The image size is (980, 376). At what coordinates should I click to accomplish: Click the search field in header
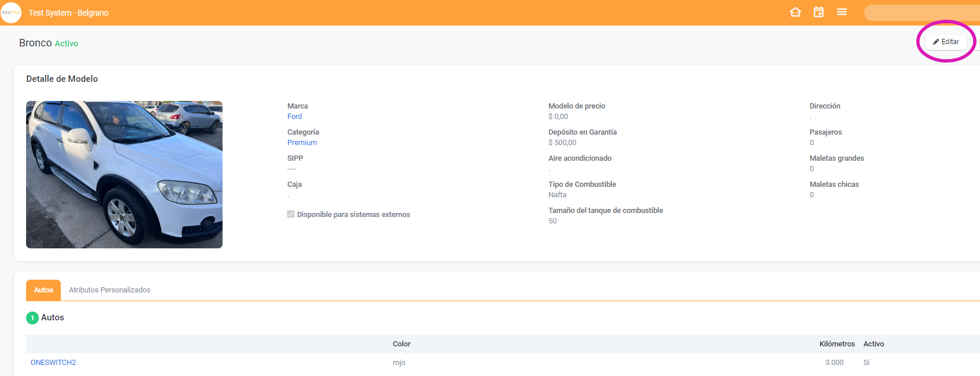pos(921,13)
